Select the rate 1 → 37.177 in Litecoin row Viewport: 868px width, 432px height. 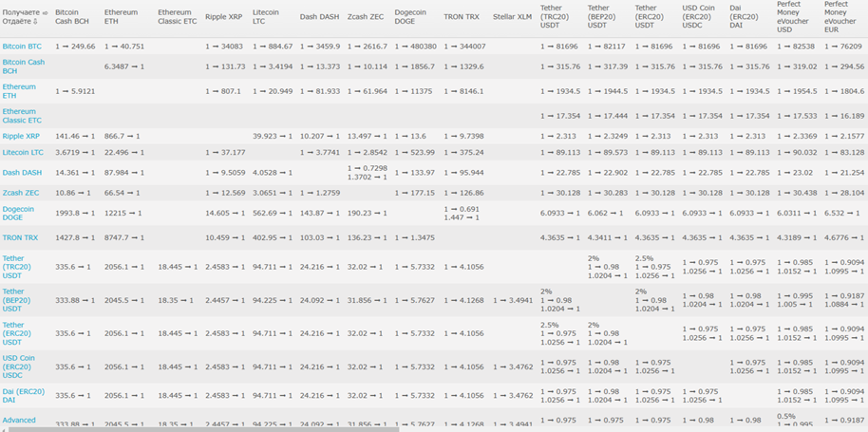[225, 152]
